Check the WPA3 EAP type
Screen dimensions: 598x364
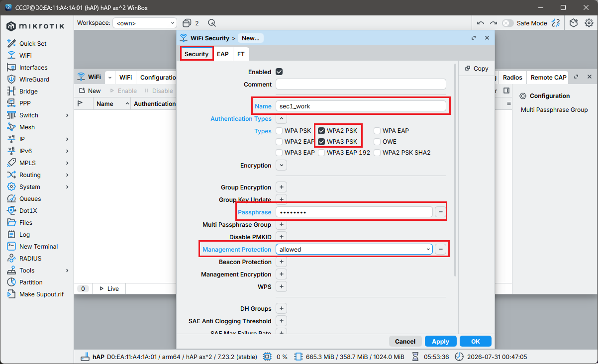280,153
